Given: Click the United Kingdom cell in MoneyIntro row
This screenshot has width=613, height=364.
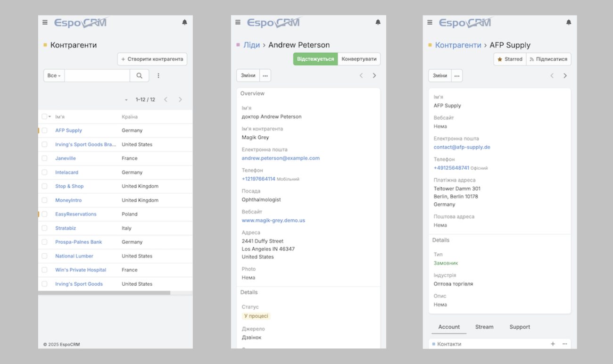Looking at the screenshot, I should pos(140,200).
